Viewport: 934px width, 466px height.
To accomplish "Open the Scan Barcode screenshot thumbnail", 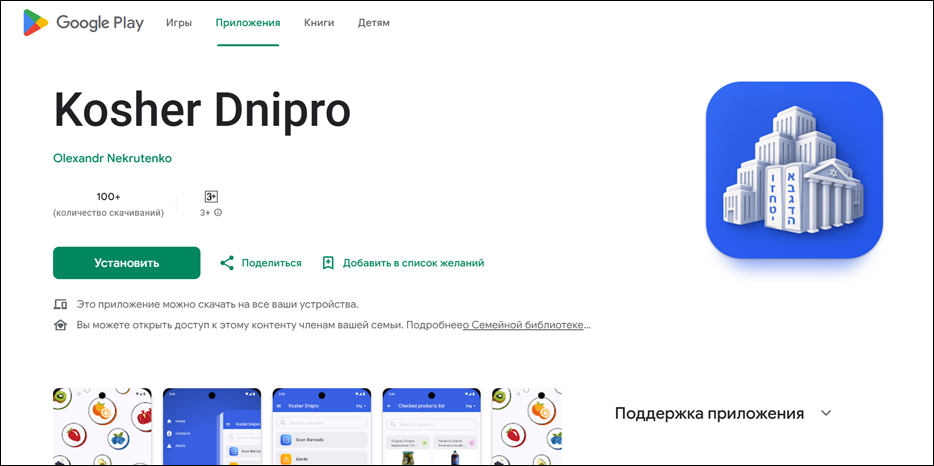I will point(322,427).
